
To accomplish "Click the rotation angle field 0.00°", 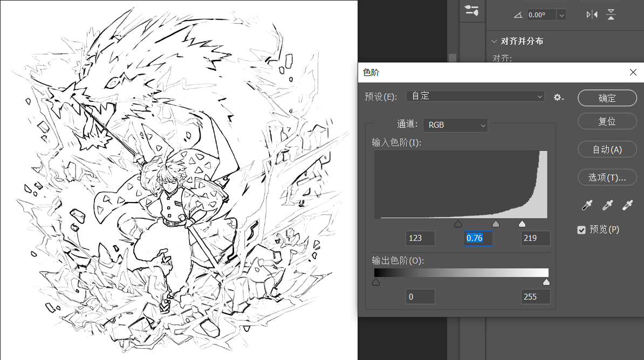I will coord(542,15).
